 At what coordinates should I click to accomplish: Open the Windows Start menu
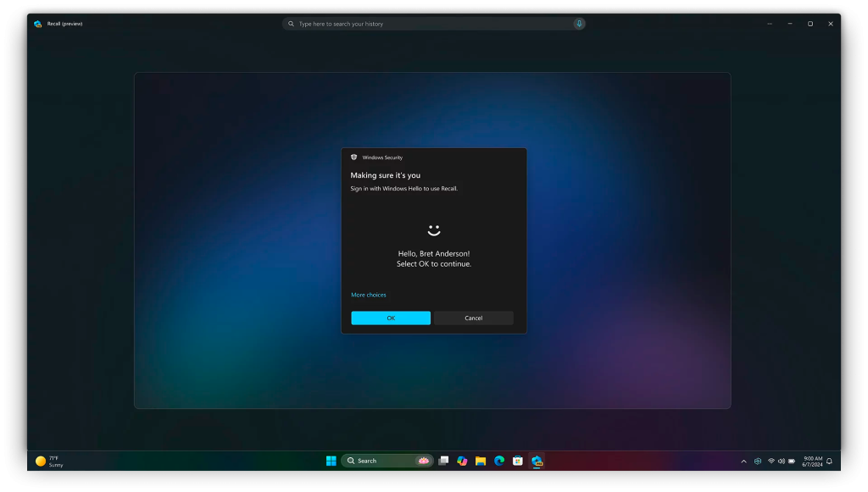coord(331,461)
